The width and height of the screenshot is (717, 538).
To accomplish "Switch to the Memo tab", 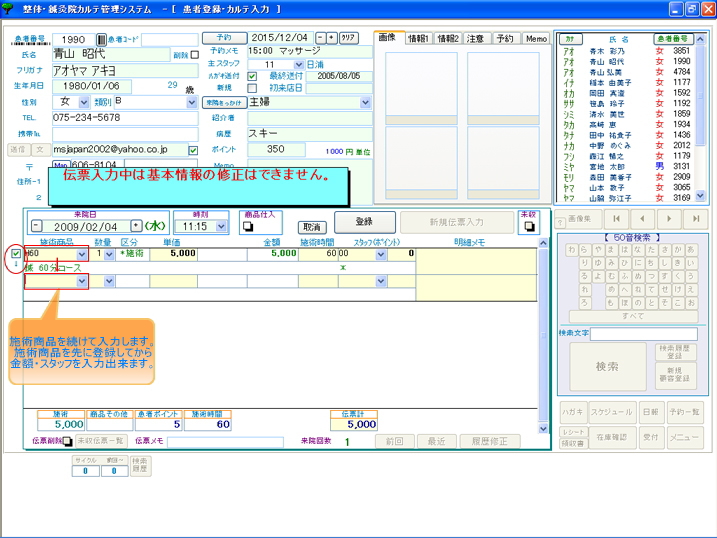I will point(536,39).
